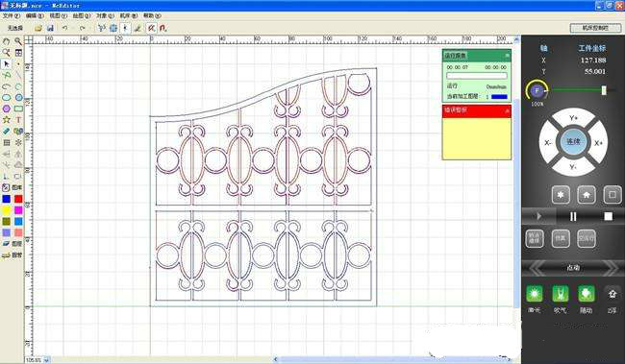Open the zoom percentage dropdown
The image size is (625, 364).
46,360
